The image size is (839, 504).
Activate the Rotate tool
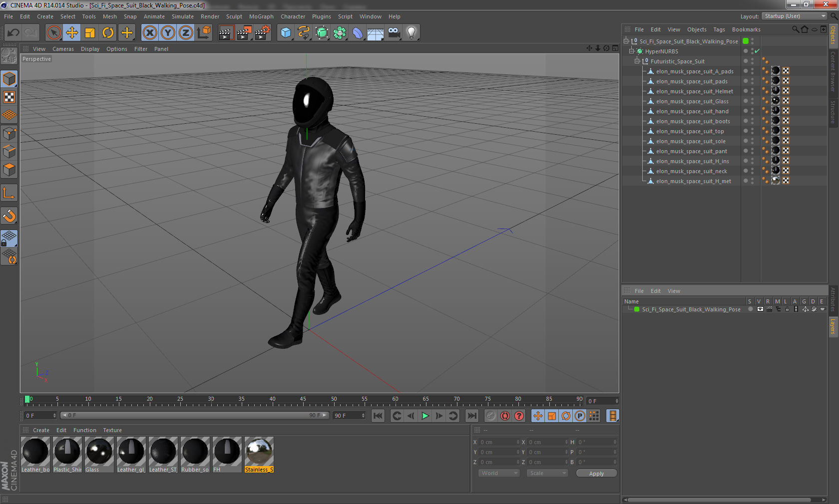pos(108,33)
